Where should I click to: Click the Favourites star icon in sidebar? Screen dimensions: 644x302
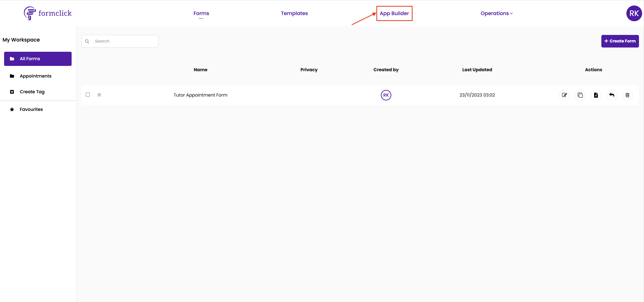(x=12, y=109)
